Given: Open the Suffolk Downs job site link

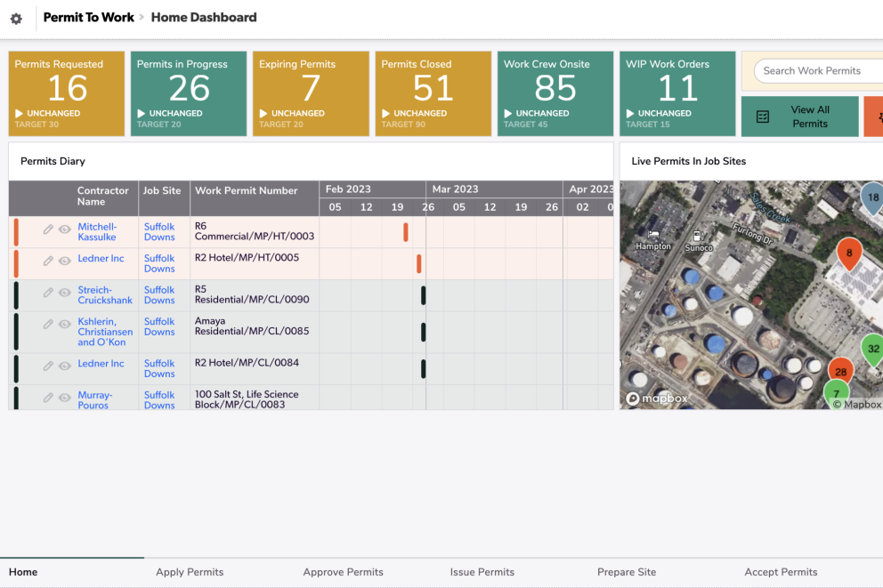Looking at the screenshot, I should click(x=159, y=230).
